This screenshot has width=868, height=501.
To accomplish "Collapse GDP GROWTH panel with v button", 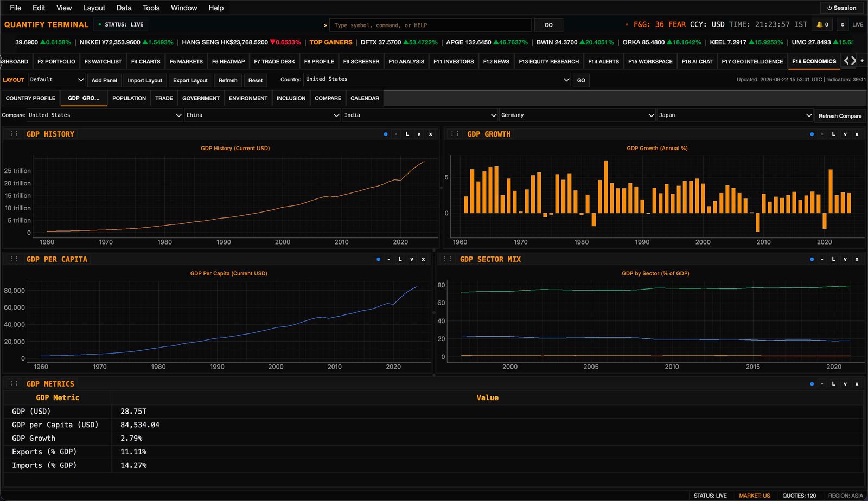I will 845,134.
